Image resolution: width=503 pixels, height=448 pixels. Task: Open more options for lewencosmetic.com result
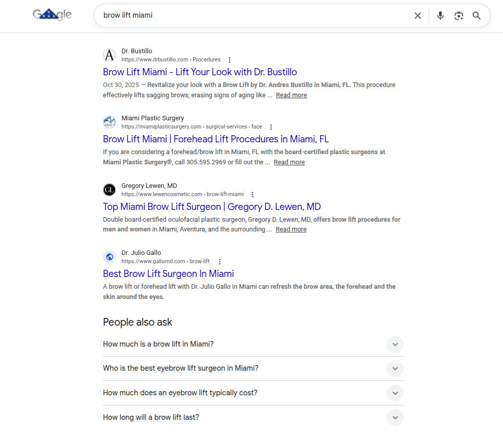point(253,195)
